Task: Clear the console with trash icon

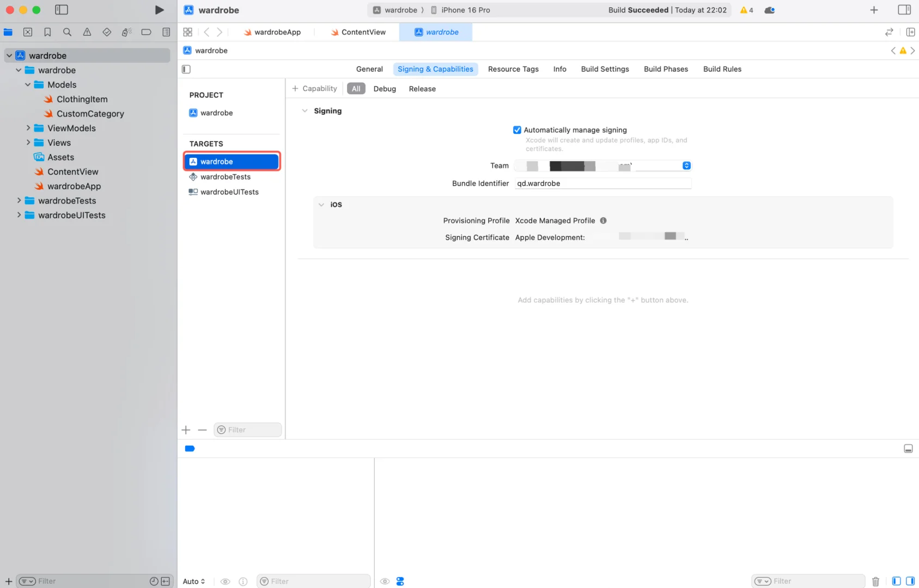Action: pyautogui.click(x=875, y=581)
